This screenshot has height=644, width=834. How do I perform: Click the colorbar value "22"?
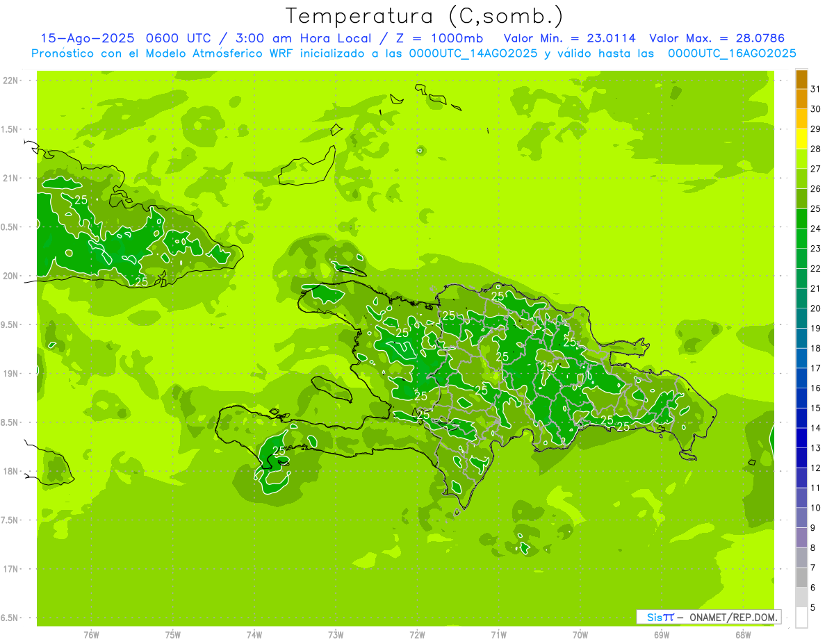point(815,269)
